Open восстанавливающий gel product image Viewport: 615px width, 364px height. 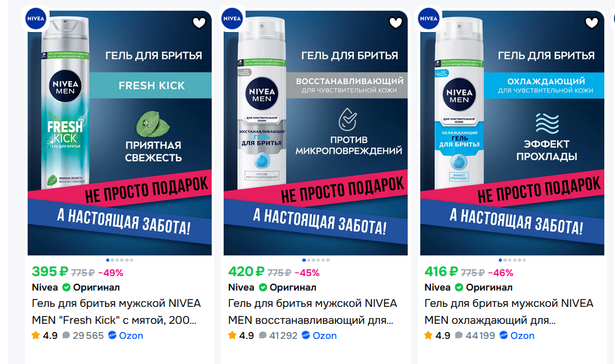[x=316, y=133]
